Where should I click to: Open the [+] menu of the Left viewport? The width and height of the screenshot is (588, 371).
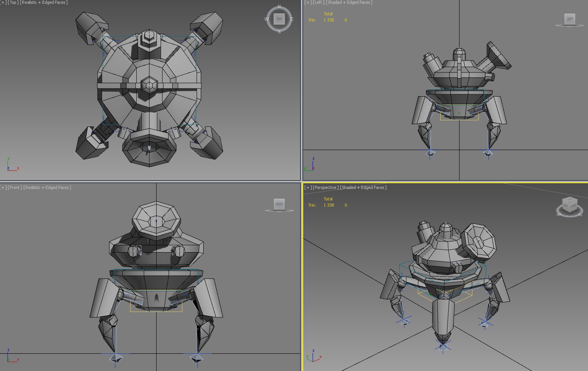click(308, 2)
